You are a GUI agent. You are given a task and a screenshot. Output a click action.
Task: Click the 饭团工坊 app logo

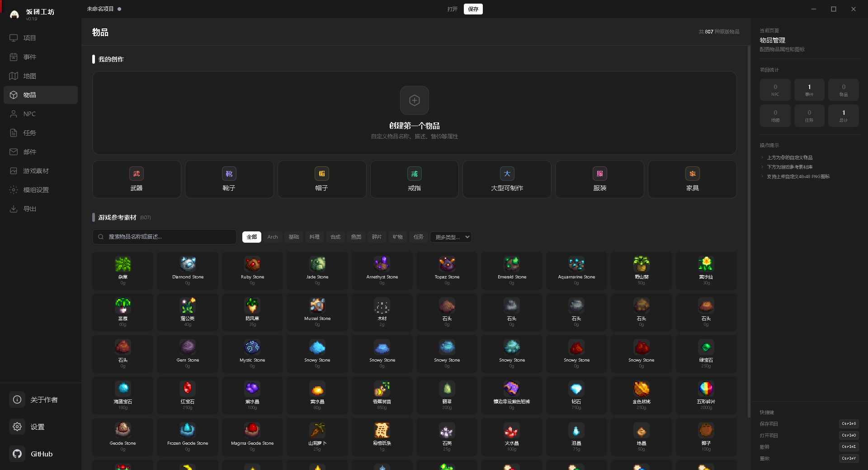(14, 14)
